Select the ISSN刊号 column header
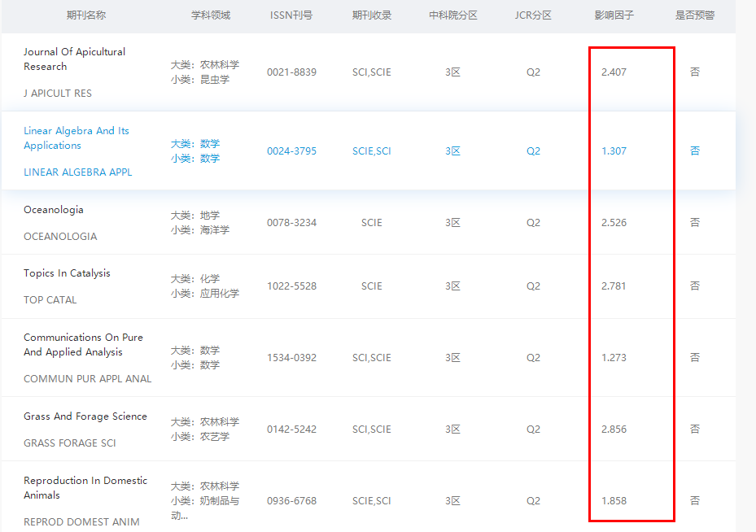The height and width of the screenshot is (532, 756). [291, 15]
